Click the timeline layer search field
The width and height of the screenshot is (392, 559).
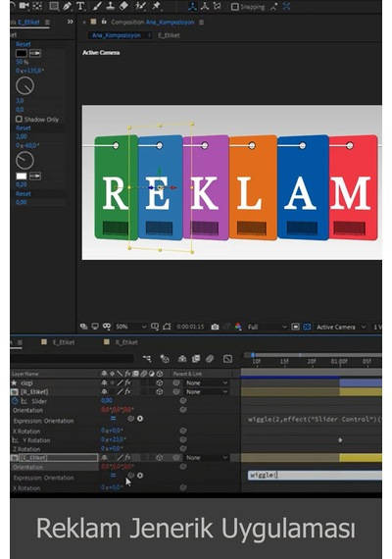[72, 359]
